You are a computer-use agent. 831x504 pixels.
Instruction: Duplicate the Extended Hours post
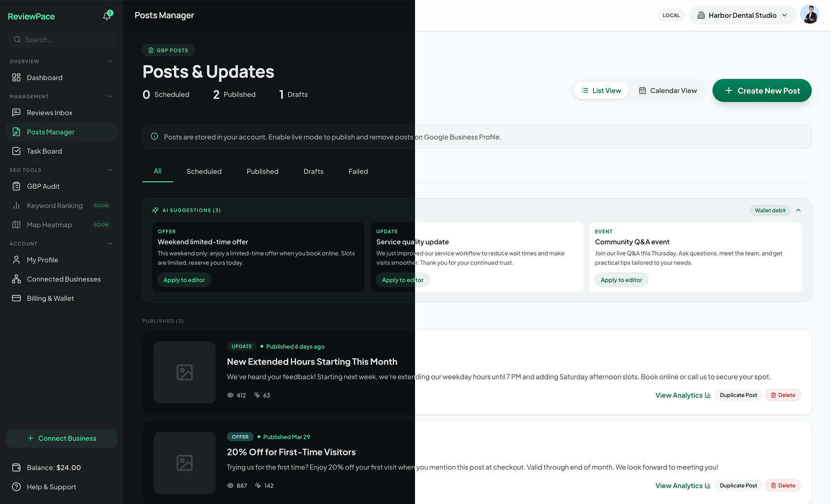738,395
